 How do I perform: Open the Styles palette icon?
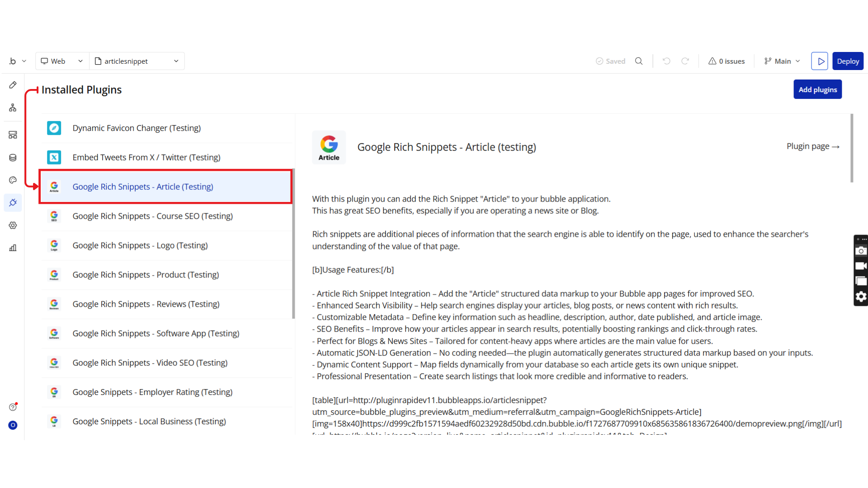[13, 180]
